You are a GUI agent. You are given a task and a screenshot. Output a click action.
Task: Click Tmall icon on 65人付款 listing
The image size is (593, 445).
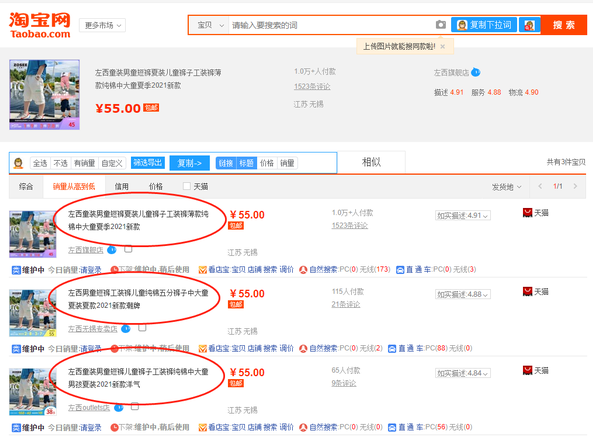(x=527, y=370)
